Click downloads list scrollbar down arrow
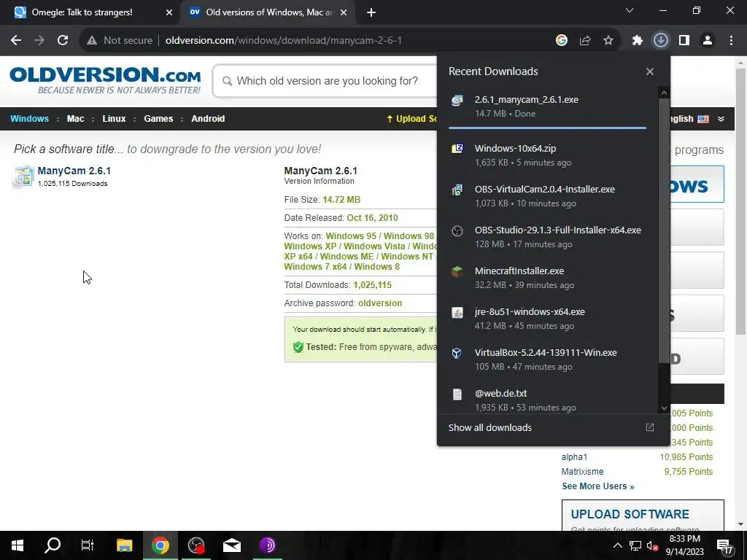The height and width of the screenshot is (560, 747). [x=664, y=408]
